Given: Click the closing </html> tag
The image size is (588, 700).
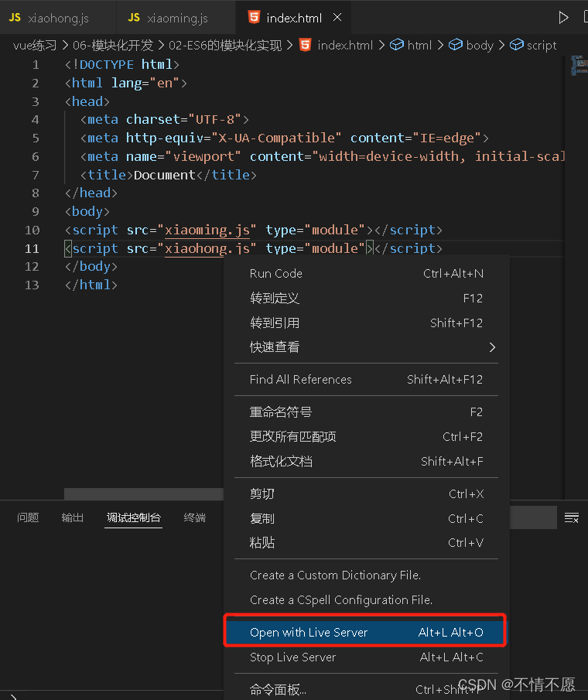Looking at the screenshot, I should pos(91,285).
